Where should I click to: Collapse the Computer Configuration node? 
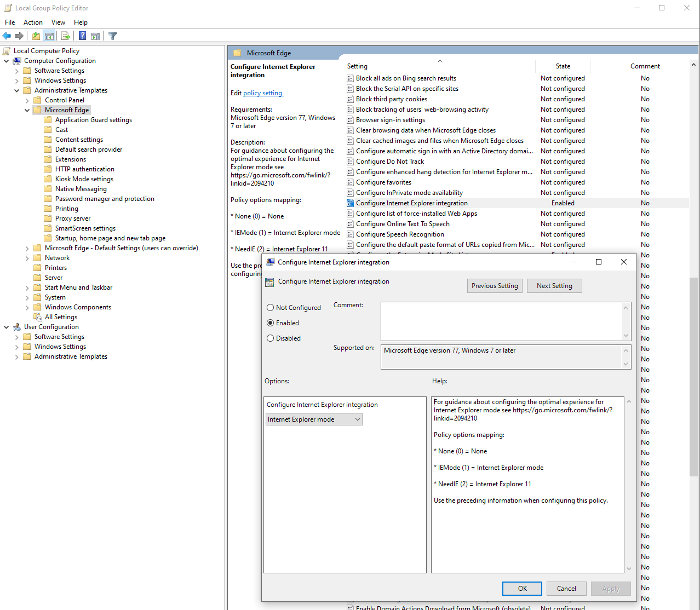(x=7, y=61)
